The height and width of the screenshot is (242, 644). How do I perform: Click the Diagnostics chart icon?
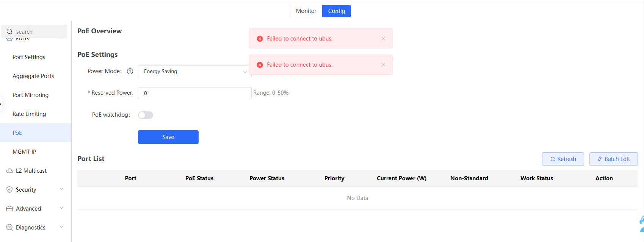point(9,228)
